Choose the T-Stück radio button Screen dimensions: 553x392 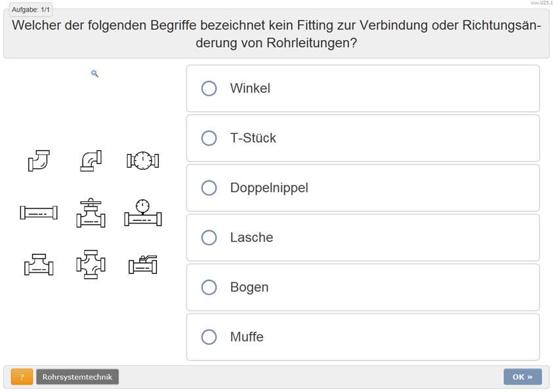point(209,138)
